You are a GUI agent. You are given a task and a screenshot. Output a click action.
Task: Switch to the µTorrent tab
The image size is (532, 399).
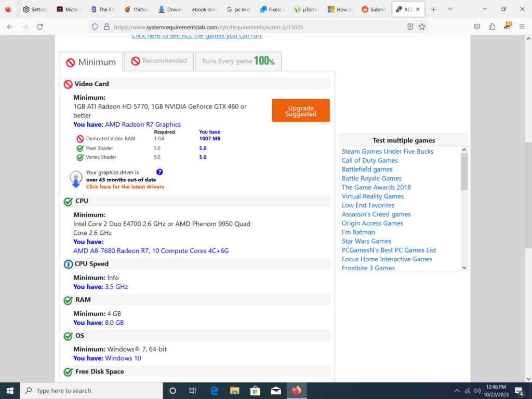point(307,9)
